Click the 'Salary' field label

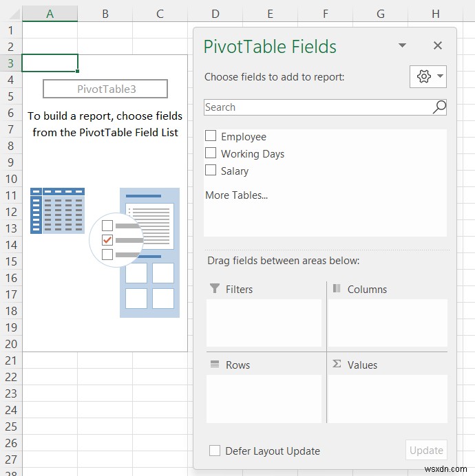coord(235,171)
